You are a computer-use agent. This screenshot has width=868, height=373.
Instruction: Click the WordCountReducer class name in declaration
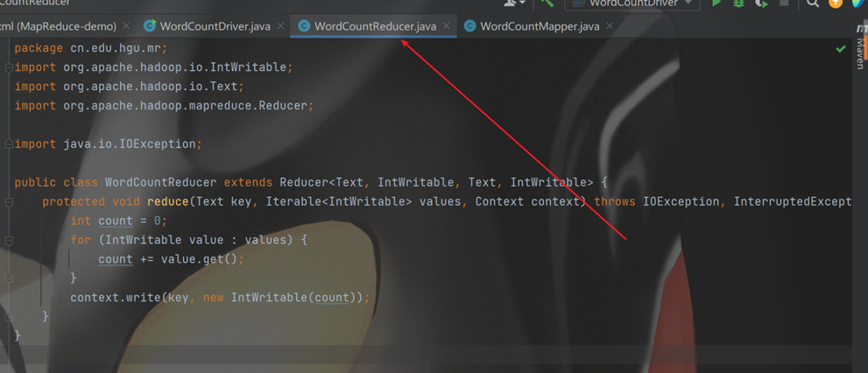coord(160,182)
